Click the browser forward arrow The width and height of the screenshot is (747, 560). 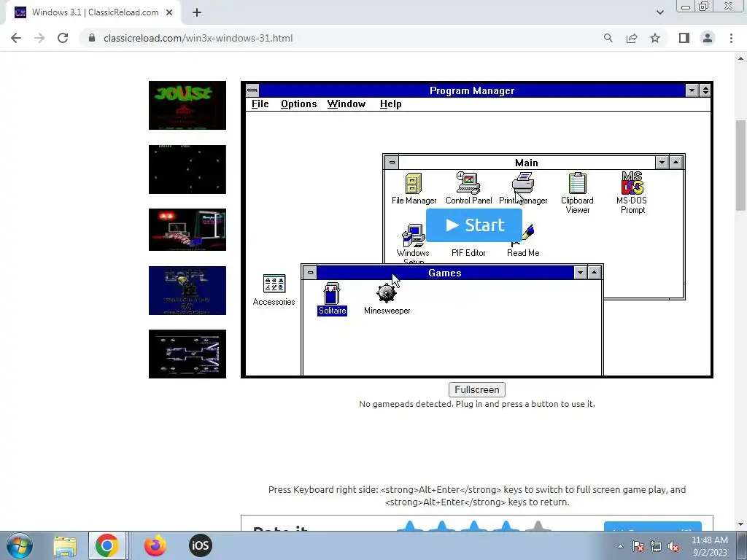pyautogui.click(x=39, y=38)
